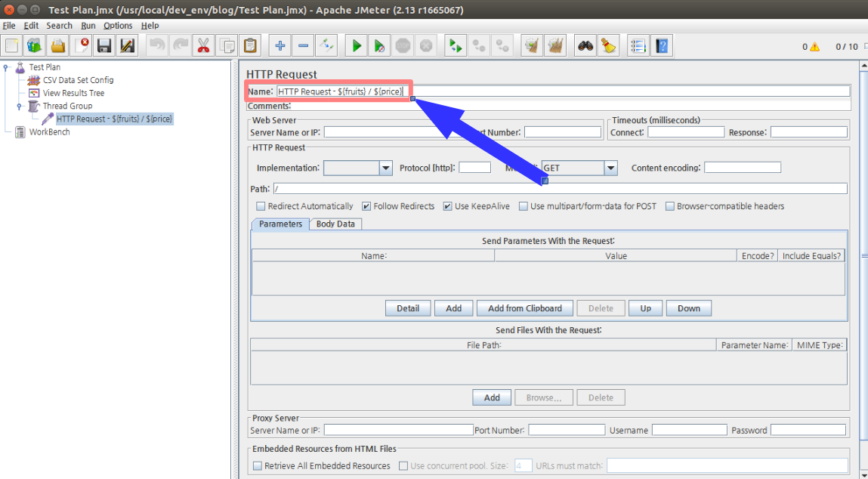Open the Templates toolbar icon

pos(35,45)
